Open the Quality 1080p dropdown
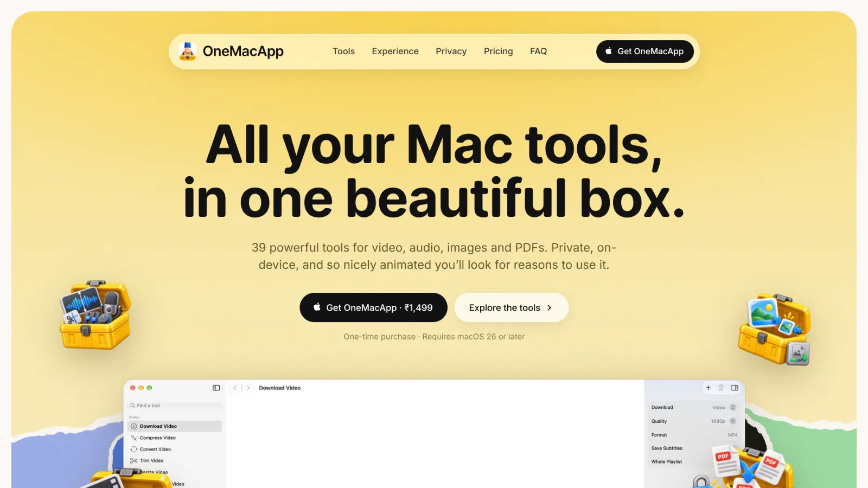Image resolution: width=868 pixels, height=488 pixels. click(724, 421)
